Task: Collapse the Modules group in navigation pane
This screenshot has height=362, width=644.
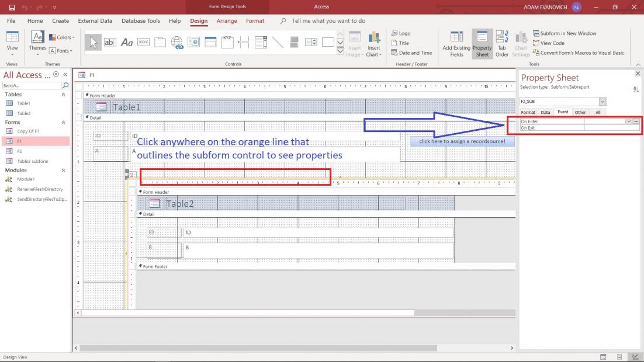Action: pos(63,170)
